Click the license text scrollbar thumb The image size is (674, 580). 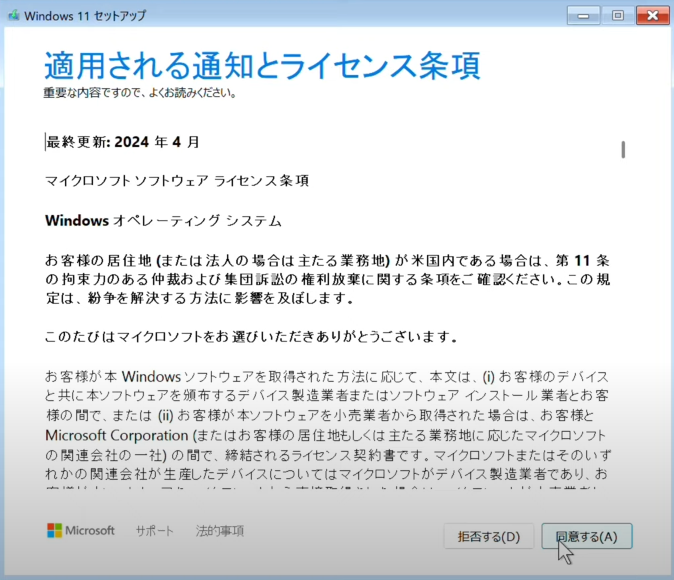coord(623,150)
